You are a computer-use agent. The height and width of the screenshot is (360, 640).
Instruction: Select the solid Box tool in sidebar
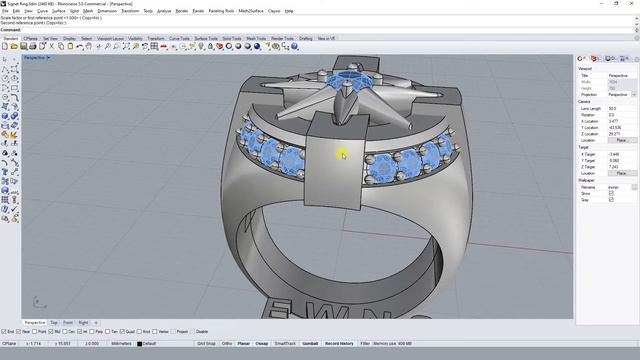(5, 116)
